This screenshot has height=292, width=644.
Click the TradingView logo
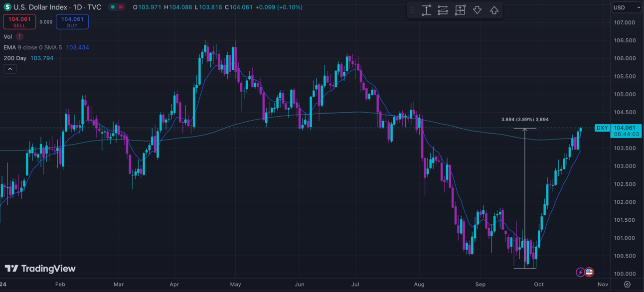(40, 269)
